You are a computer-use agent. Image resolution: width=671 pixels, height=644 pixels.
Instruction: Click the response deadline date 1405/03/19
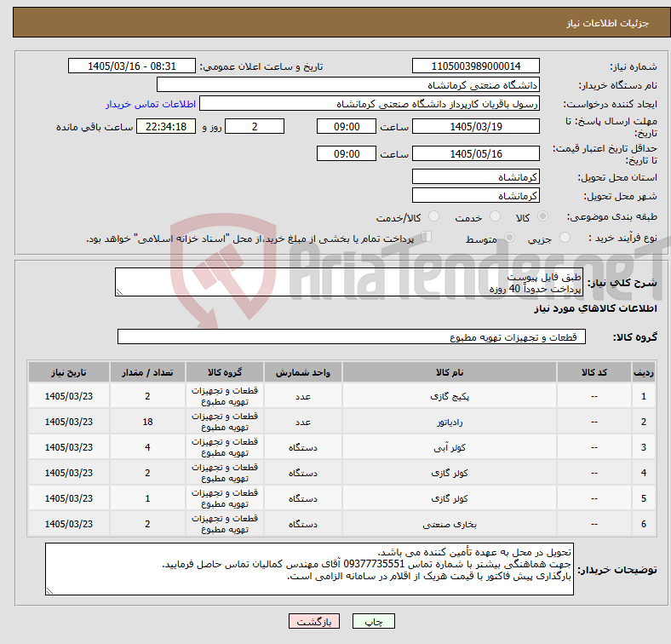click(475, 126)
